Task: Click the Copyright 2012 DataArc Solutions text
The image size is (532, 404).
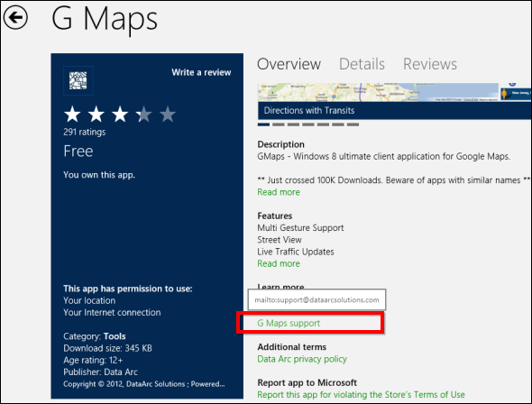Action: coord(144,384)
